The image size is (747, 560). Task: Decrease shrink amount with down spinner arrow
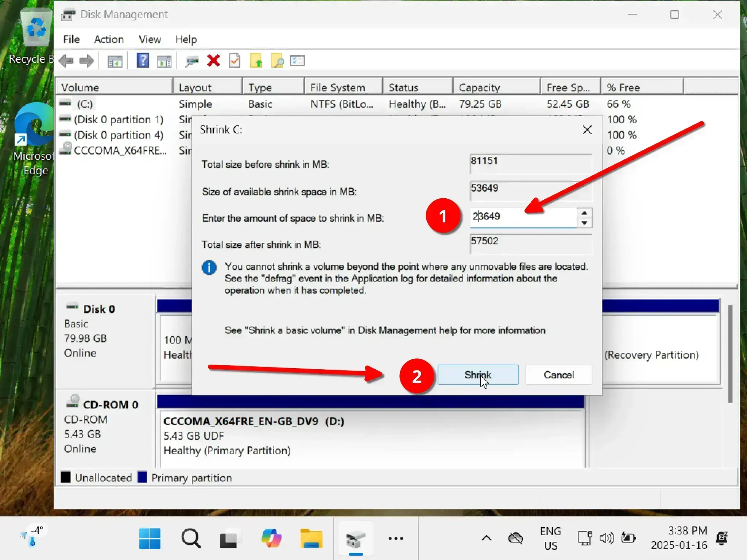(x=584, y=222)
